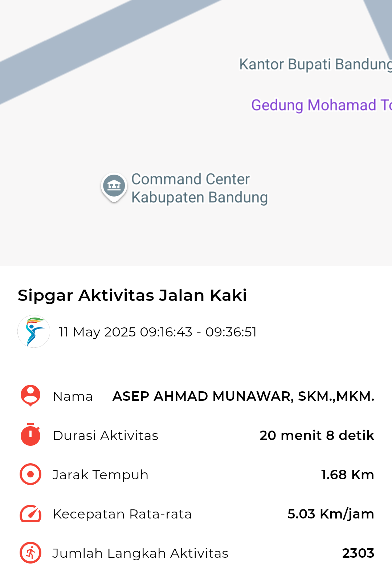Select the name ASEP AHMAD MUNAWAR, SKM.,MKM.

click(244, 396)
